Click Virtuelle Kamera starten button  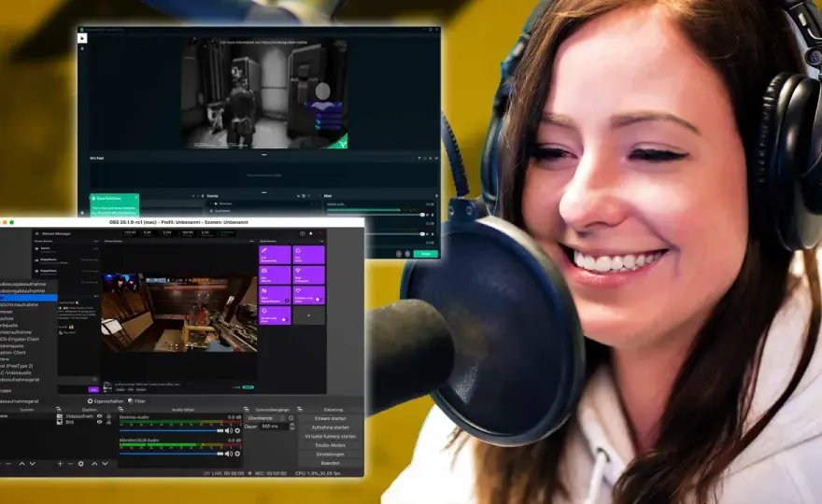(x=331, y=437)
